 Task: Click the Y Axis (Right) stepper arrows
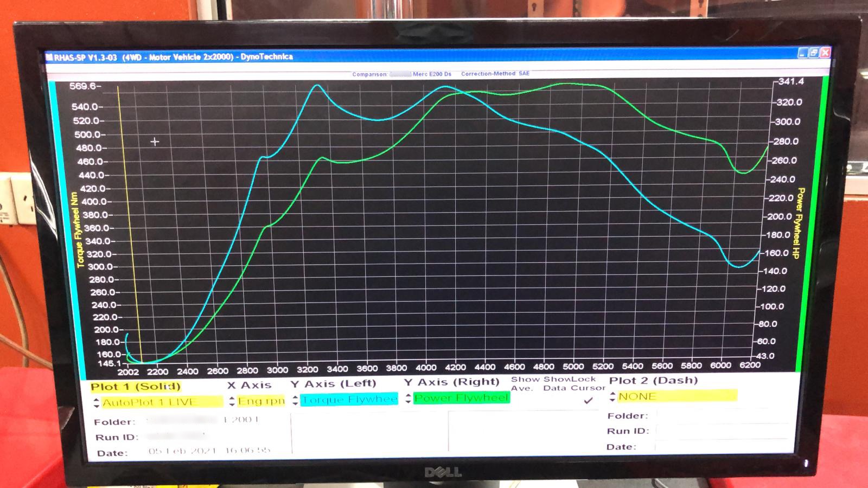point(408,399)
